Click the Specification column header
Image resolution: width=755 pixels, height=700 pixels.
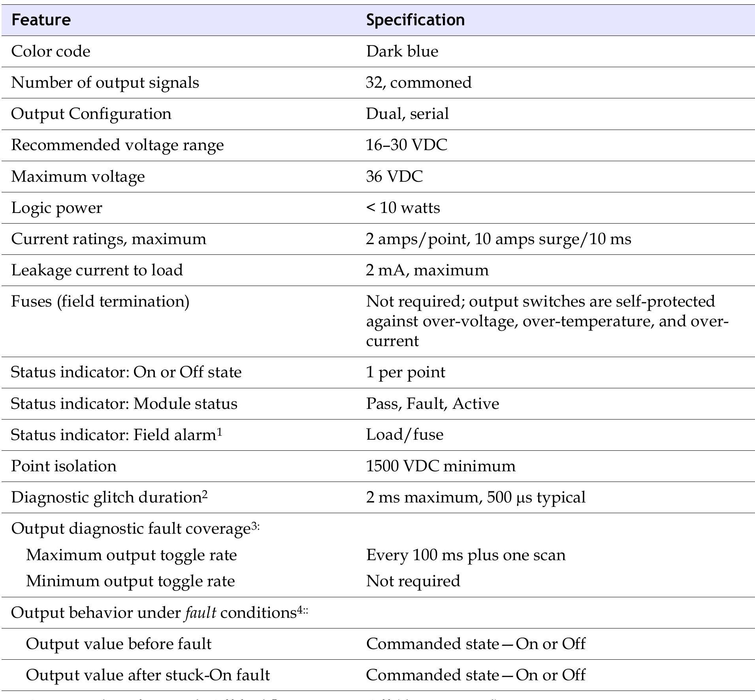[x=415, y=20]
